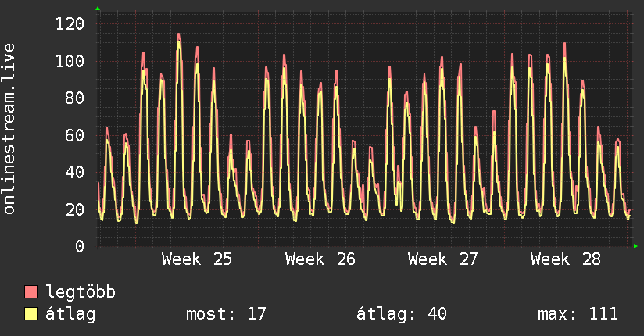
Task: Select the Week 27 axis label
Action: (442, 259)
